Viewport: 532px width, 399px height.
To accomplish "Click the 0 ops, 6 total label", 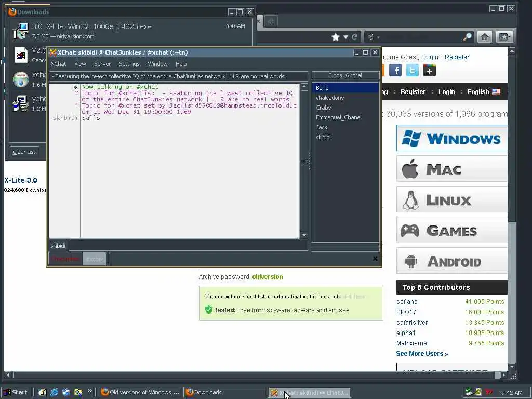I will (x=345, y=75).
